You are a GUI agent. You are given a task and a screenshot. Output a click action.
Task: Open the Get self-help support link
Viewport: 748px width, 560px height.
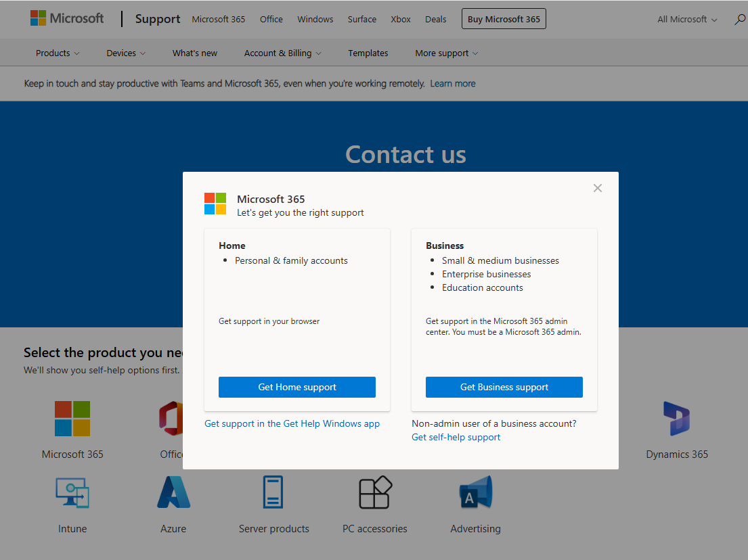tap(456, 437)
